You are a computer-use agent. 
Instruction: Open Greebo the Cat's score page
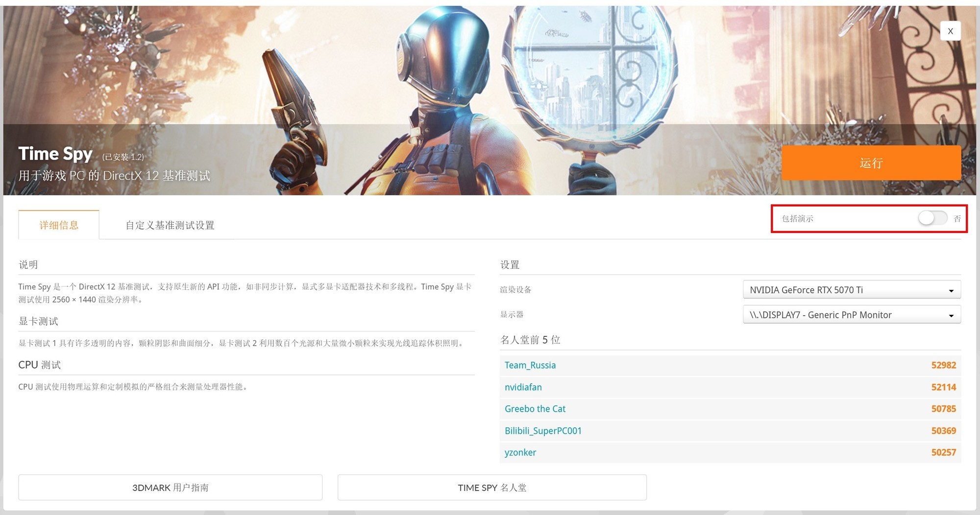tap(535, 409)
